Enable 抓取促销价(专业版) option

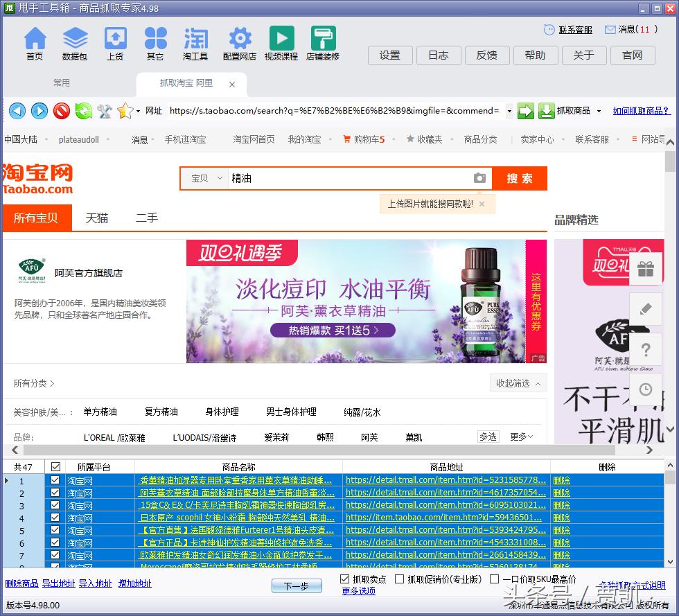[x=400, y=579]
